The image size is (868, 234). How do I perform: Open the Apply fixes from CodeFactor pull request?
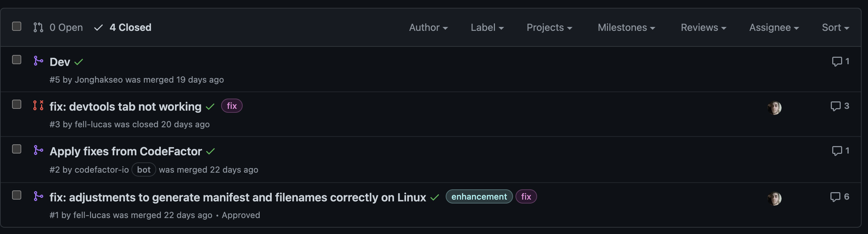click(x=126, y=151)
